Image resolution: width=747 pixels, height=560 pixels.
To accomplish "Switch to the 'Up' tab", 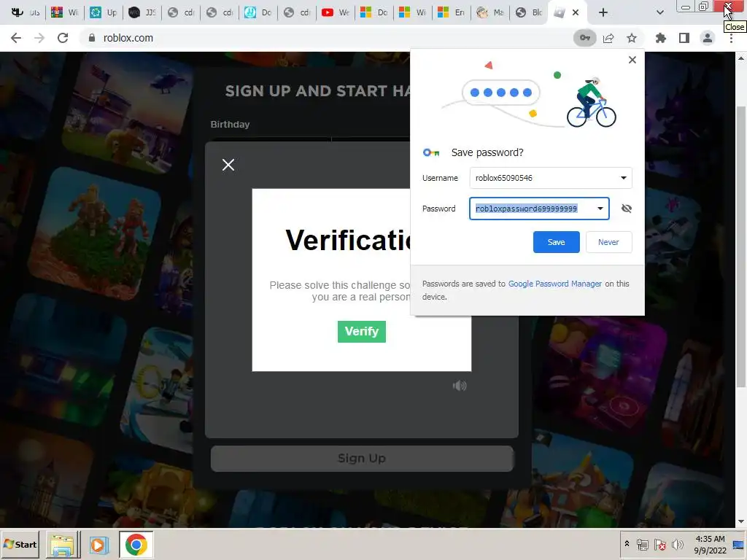I will click(x=104, y=12).
